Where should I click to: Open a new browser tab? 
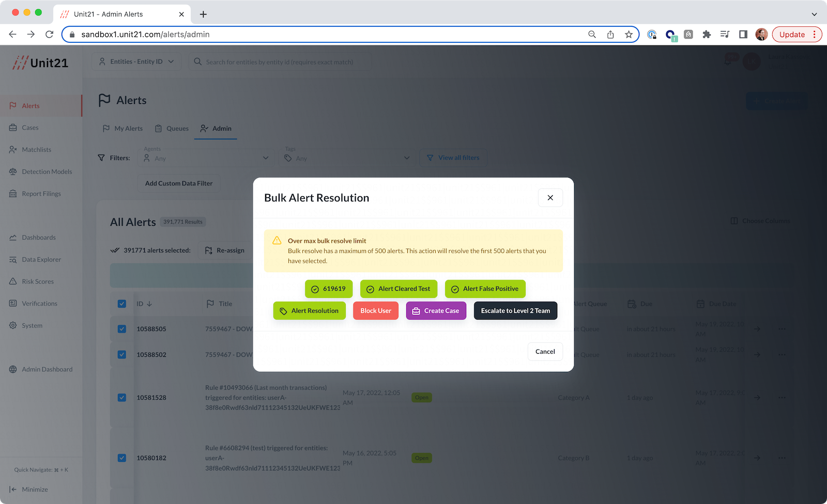203,14
